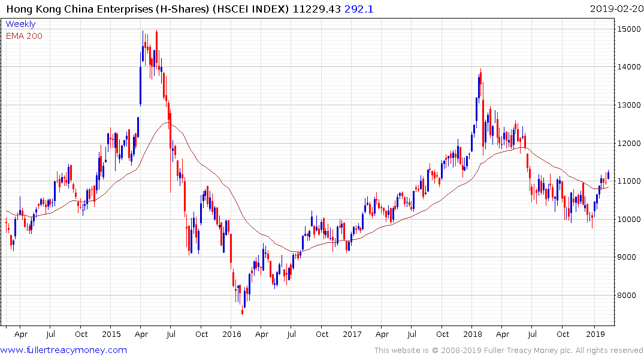Select the 2016 time axis marker
Image resolution: width=644 pixels, height=359 pixels.
[232, 334]
